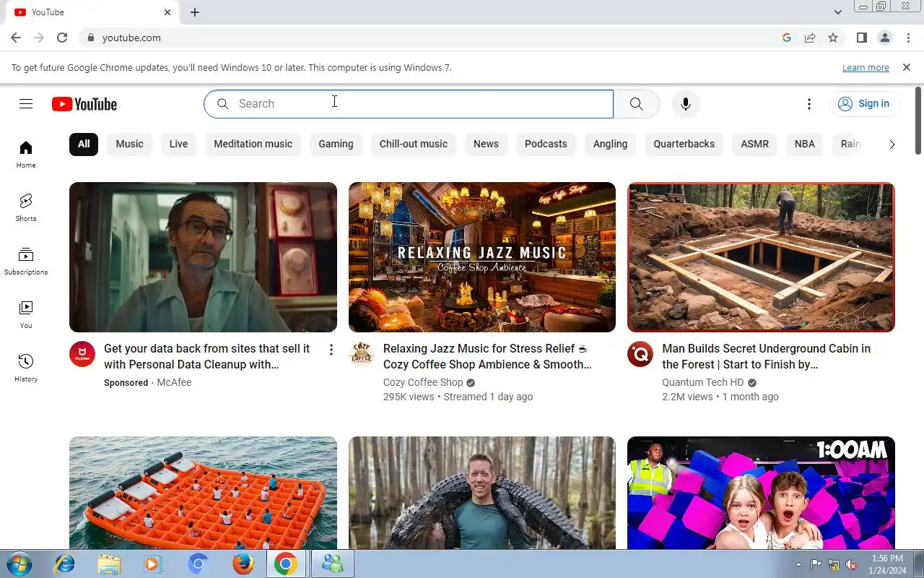
Task: Show next category chips arrow
Action: click(x=892, y=144)
